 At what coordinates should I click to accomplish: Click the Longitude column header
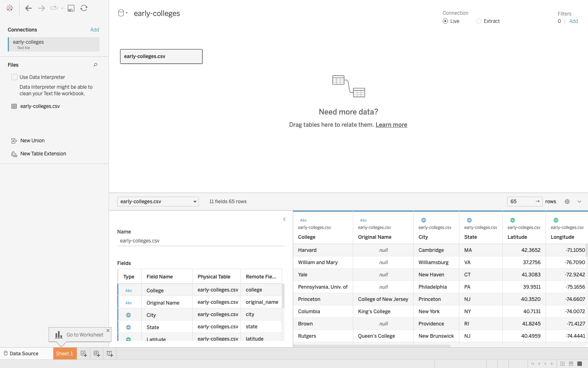pyautogui.click(x=563, y=237)
